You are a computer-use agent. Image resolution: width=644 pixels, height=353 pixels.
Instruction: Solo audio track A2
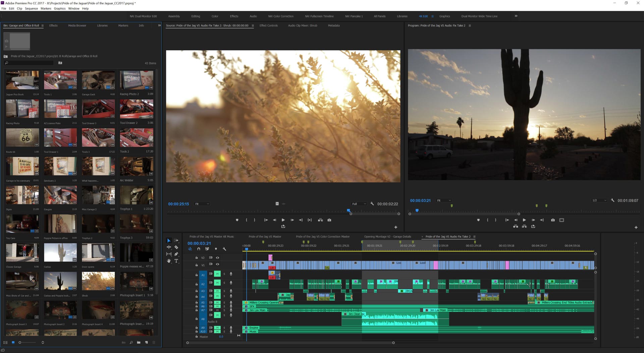pyautogui.click(x=224, y=283)
